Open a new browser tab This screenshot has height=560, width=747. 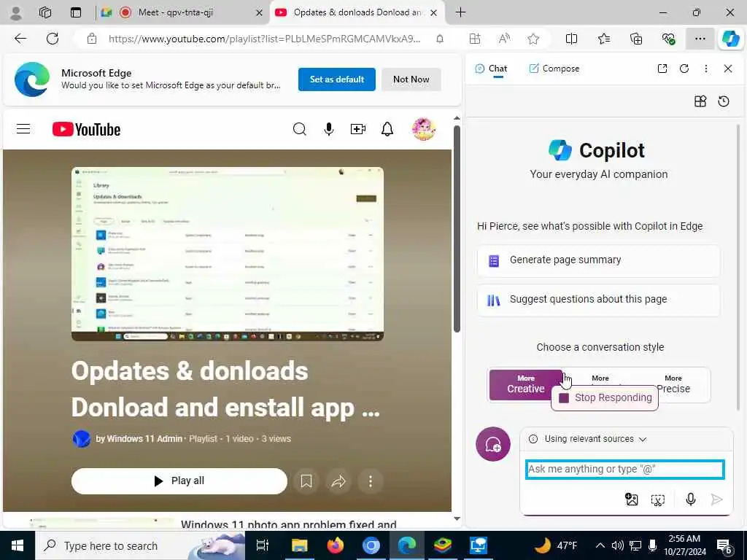(461, 12)
